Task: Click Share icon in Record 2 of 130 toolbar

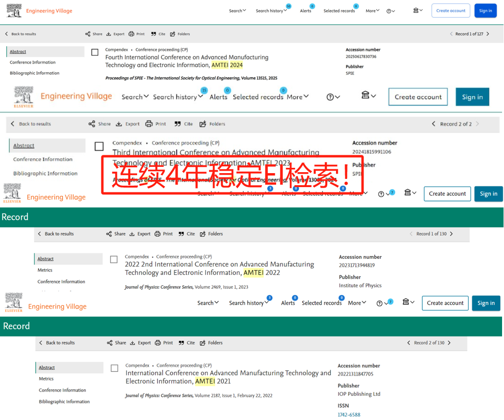Action: [110, 343]
